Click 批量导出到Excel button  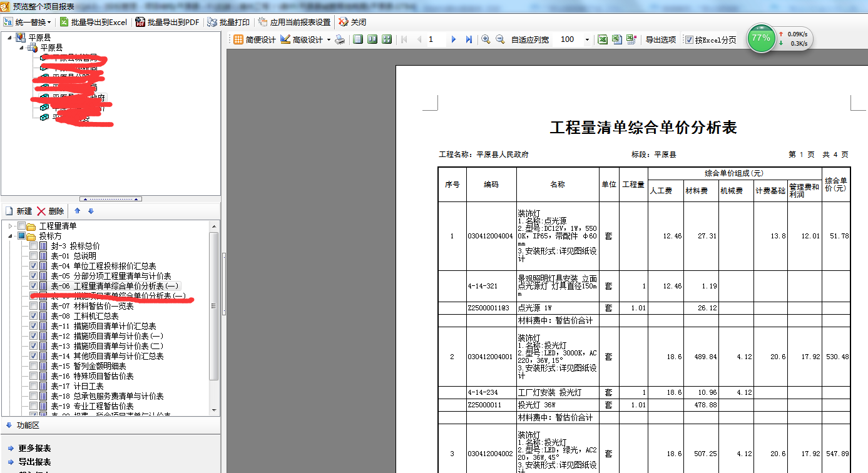point(93,22)
